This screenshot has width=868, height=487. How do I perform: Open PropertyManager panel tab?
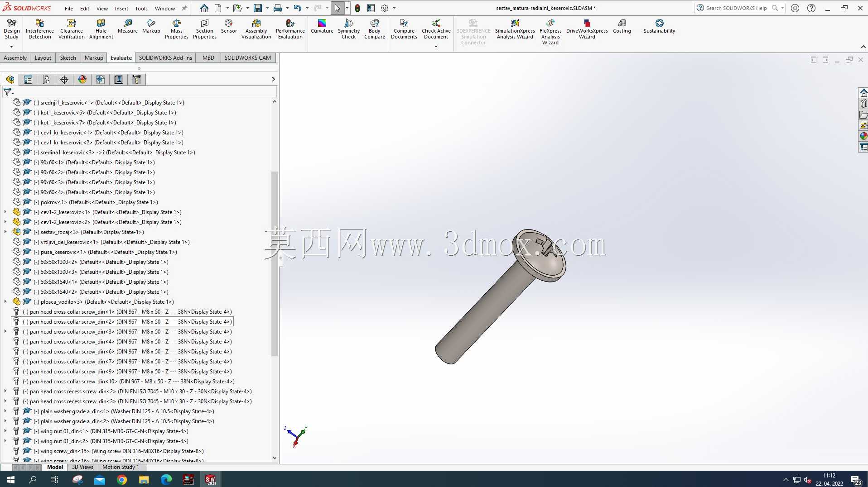pos(28,80)
